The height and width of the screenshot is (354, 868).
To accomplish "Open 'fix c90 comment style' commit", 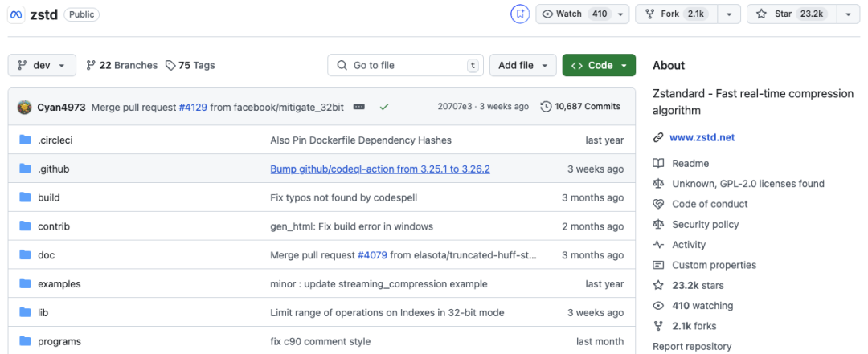I will pyautogui.click(x=321, y=342).
